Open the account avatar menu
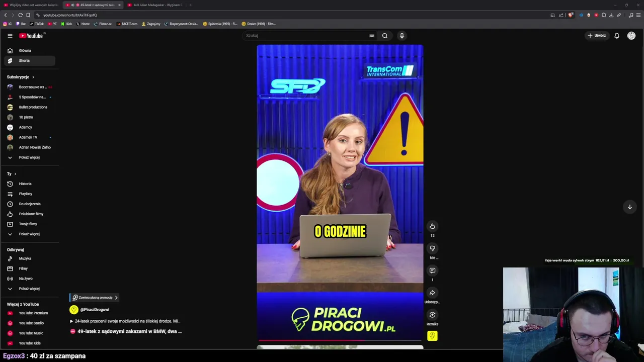644x362 pixels. [631, 36]
